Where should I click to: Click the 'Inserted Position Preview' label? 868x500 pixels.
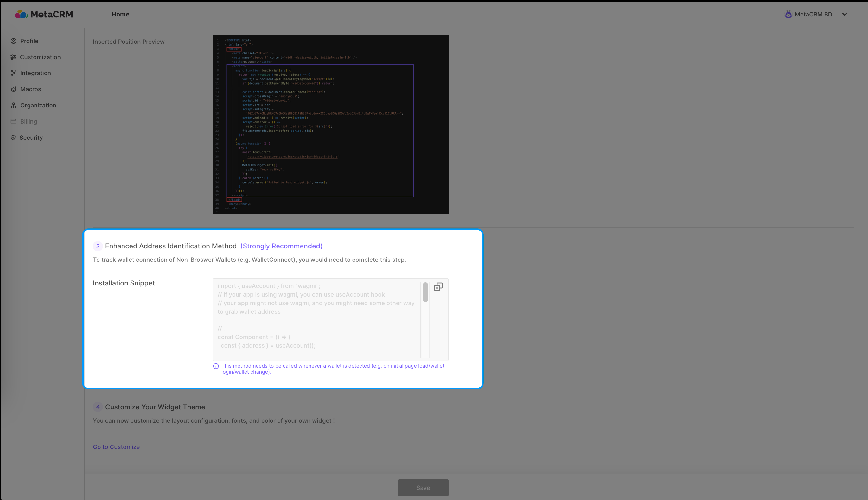(129, 42)
